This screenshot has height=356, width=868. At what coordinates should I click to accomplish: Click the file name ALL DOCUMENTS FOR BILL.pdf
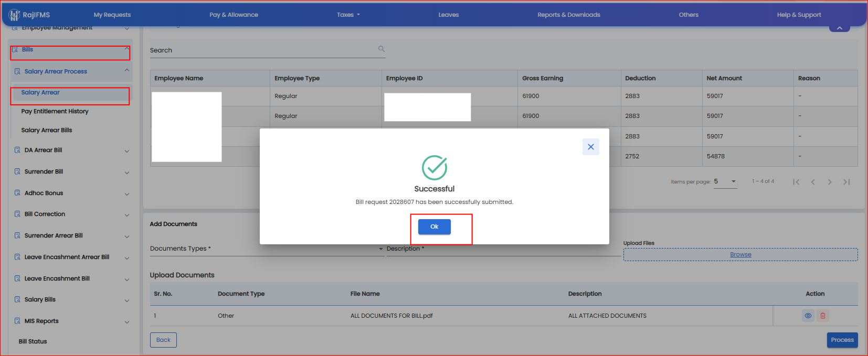click(x=391, y=316)
